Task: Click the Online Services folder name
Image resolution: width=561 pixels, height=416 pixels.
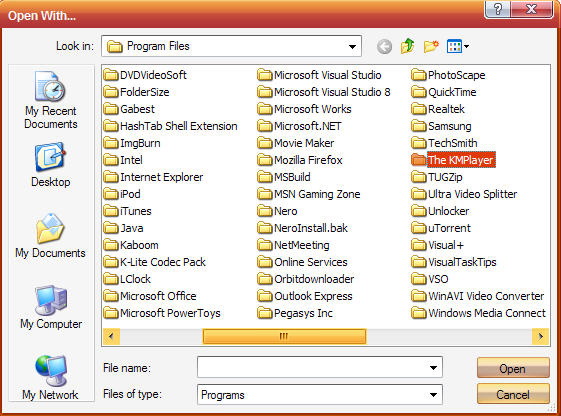Action: tap(311, 262)
